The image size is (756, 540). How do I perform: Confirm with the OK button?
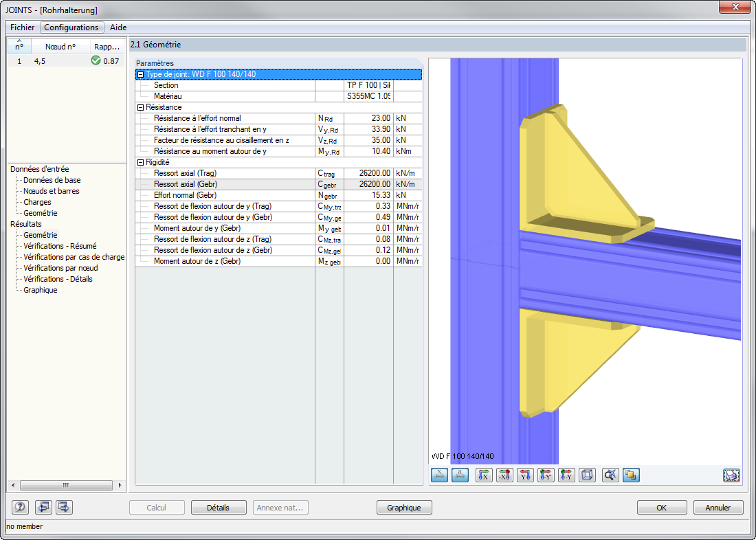click(661, 507)
